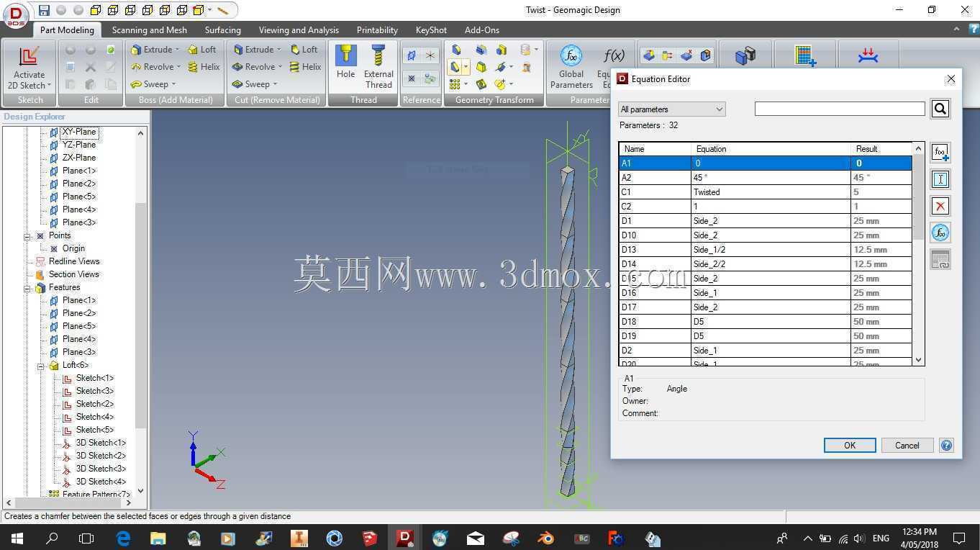Click the add new equation icon
This screenshot has width=980, height=550.
[x=940, y=153]
